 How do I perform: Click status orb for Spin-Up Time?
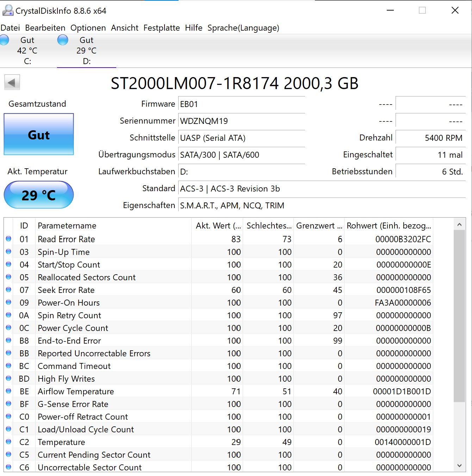coord(8,251)
